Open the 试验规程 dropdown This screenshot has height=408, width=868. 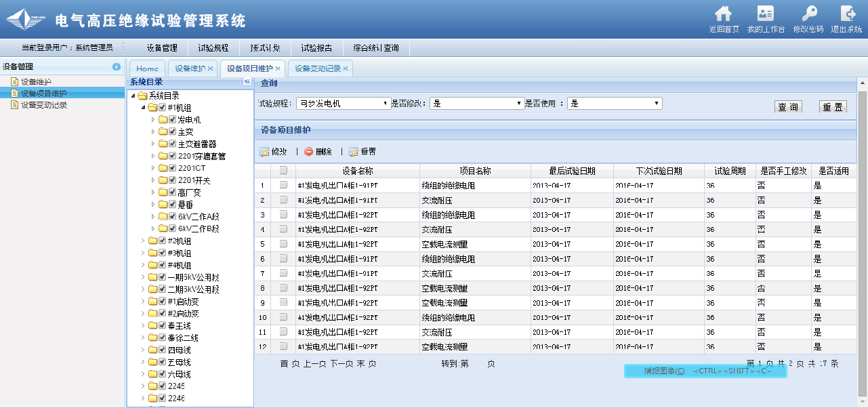tap(344, 103)
